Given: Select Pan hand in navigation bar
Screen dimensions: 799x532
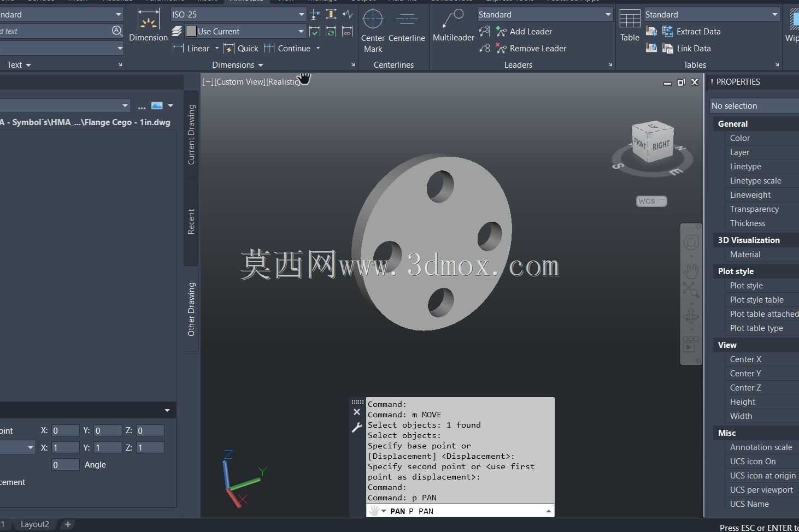Looking at the screenshot, I should pos(691,270).
